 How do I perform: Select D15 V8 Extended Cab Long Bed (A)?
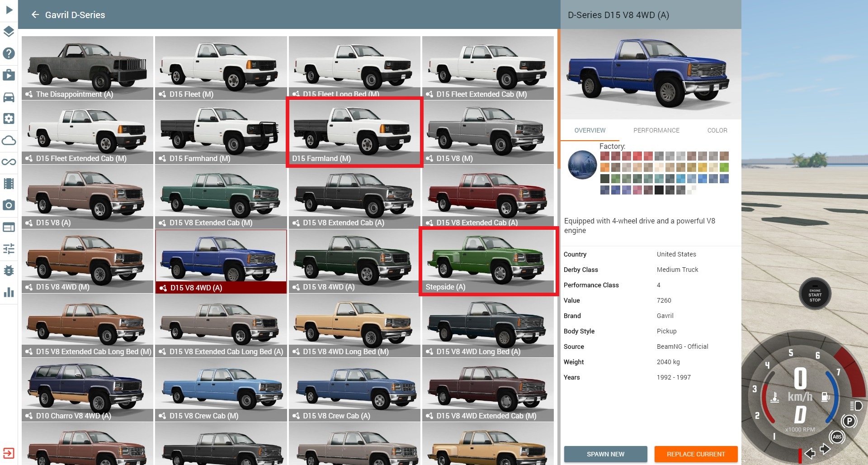[x=221, y=325]
